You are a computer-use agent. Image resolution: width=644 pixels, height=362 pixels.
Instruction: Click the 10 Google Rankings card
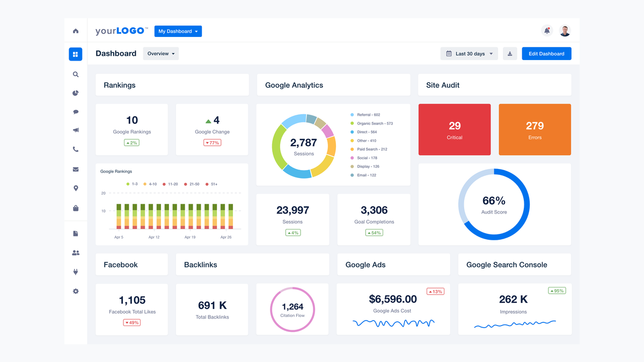pyautogui.click(x=131, y=130)
